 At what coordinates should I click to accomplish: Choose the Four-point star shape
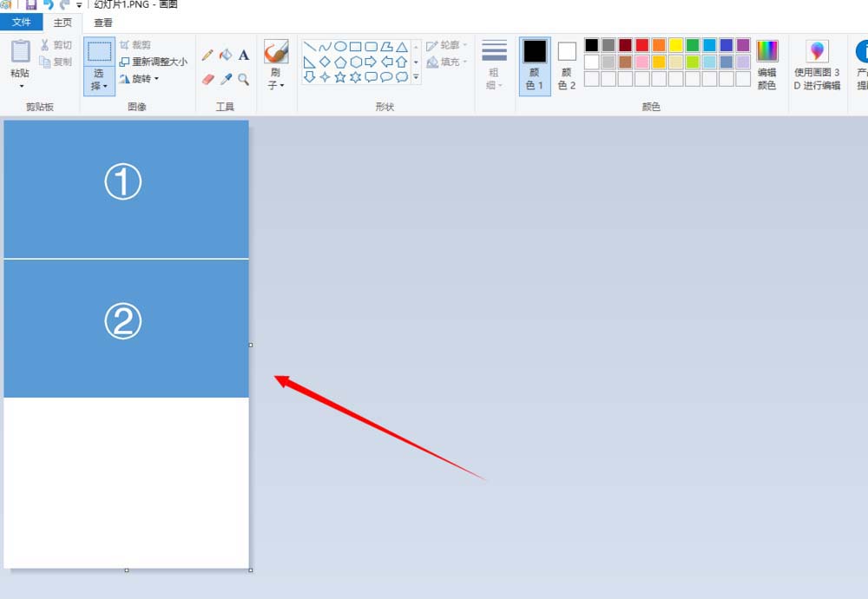click(325, 76)
